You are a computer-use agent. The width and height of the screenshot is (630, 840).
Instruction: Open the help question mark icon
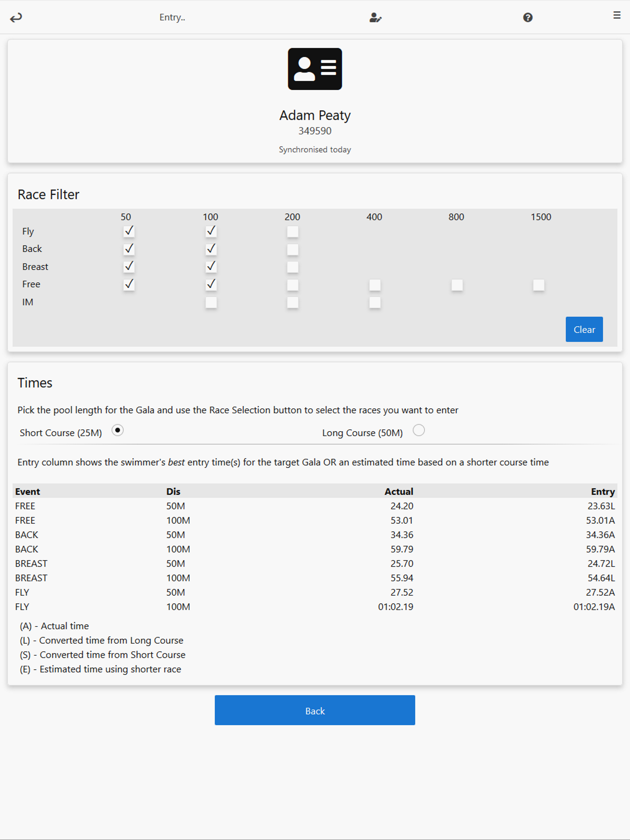click(528, 18)
